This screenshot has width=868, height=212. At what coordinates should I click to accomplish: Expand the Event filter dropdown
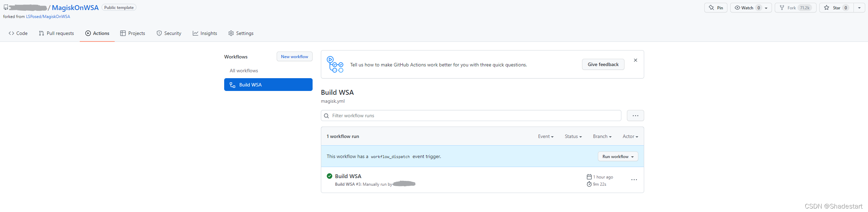(x=546, y=137)
